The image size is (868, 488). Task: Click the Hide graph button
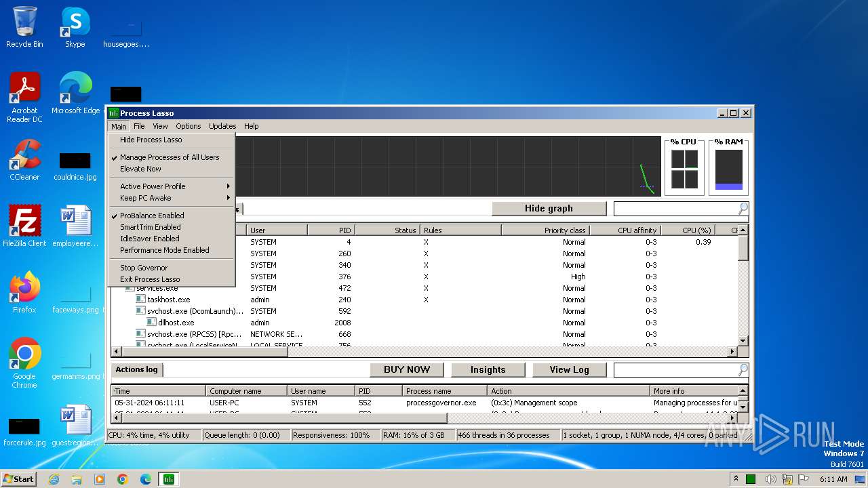tap(549, 208)
